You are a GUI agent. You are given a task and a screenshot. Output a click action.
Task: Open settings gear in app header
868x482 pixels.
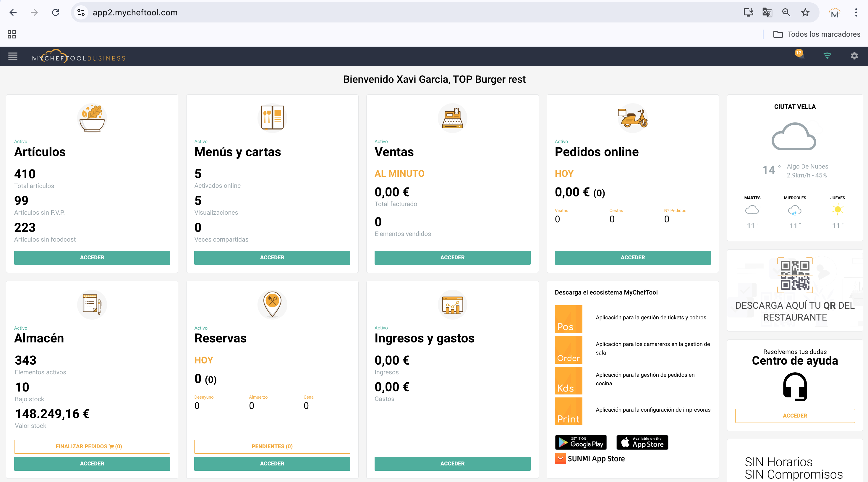(854, 56)
